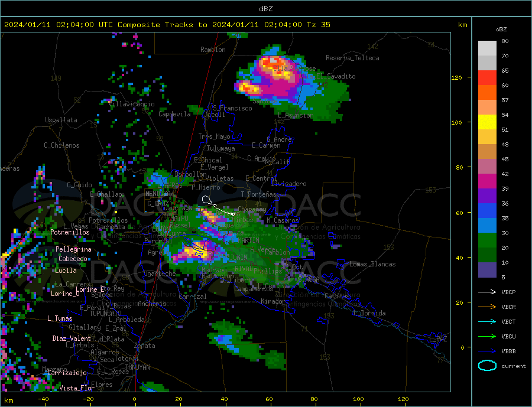Pick the purple swatch between 39 and 36

click(x=487, y=196)
